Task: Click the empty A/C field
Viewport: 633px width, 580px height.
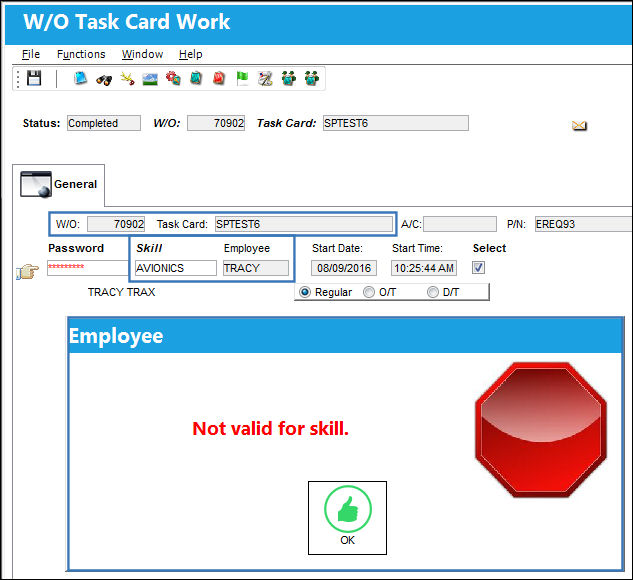Action: (x=460, y=224)
